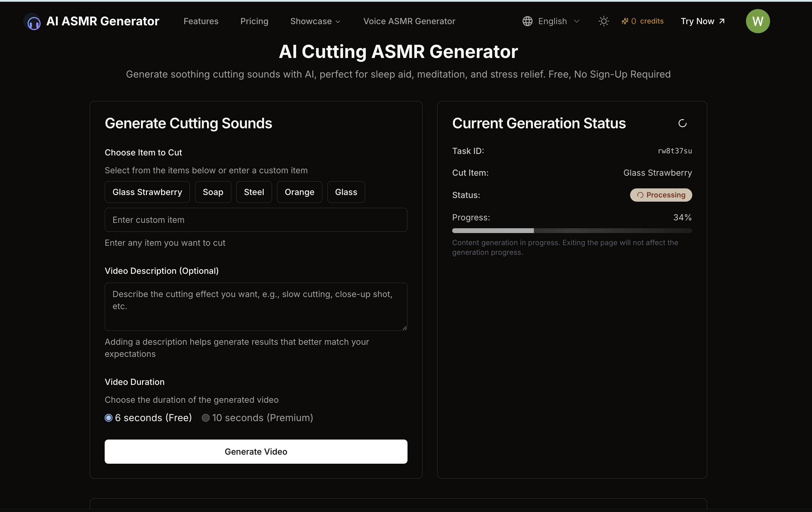Click the textarea resize handle

pos(404,328)
